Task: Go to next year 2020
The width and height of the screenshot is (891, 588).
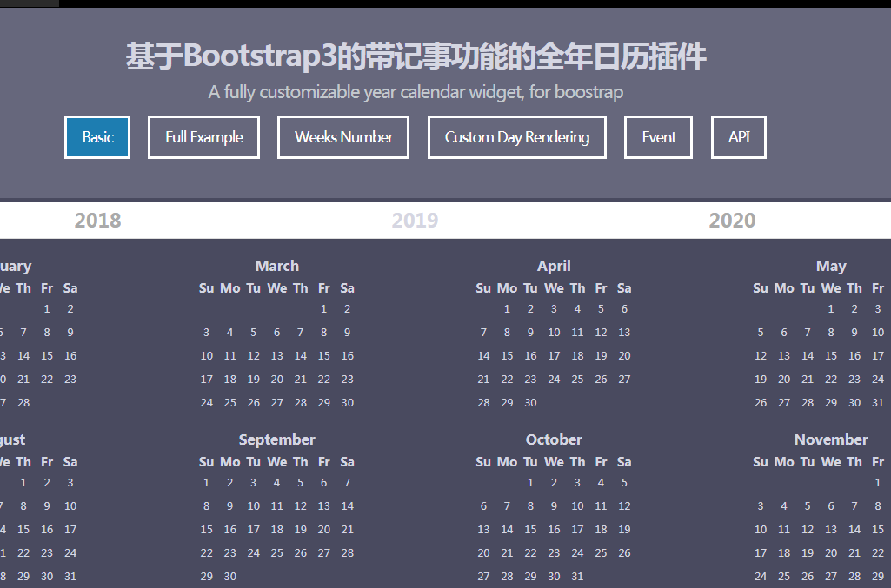Action: pos(732,221)
